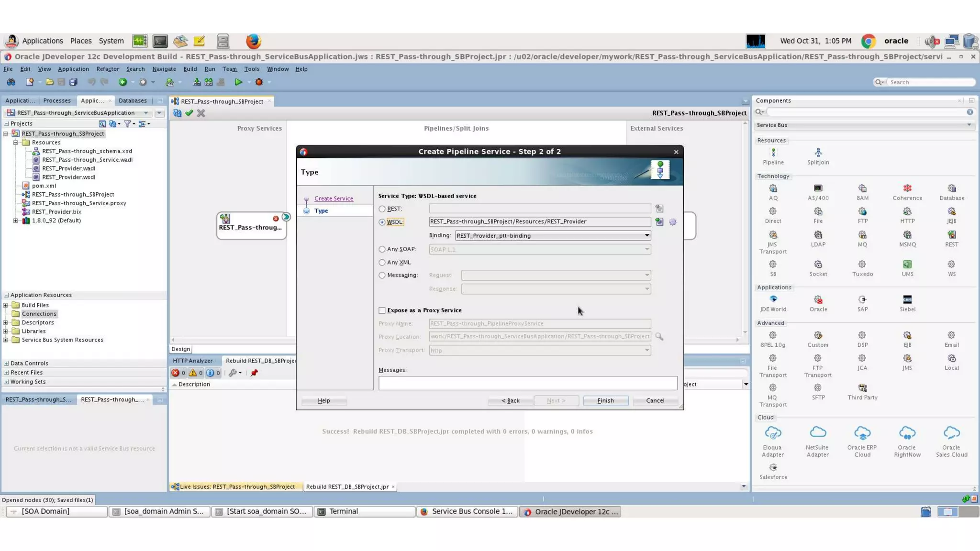Click the Browse WSDL icon beside WSDL field
980x551 pixels.
click(x=659, y=222)
